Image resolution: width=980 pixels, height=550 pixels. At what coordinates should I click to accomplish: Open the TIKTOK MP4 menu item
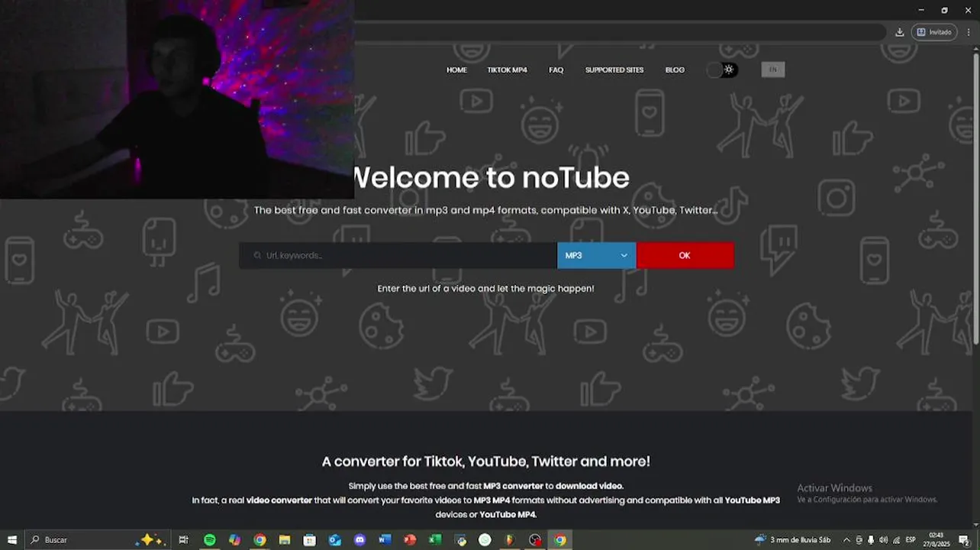(x=508, y=70)
